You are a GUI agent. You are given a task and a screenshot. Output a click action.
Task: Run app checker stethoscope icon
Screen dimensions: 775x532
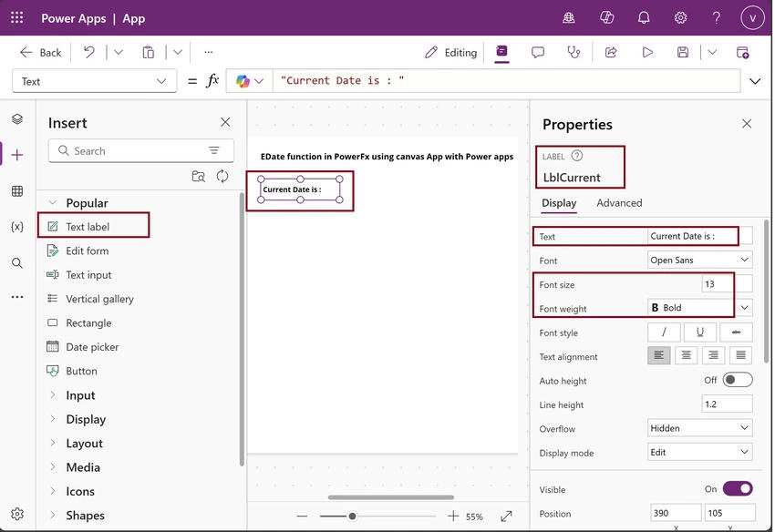[573, 52]
